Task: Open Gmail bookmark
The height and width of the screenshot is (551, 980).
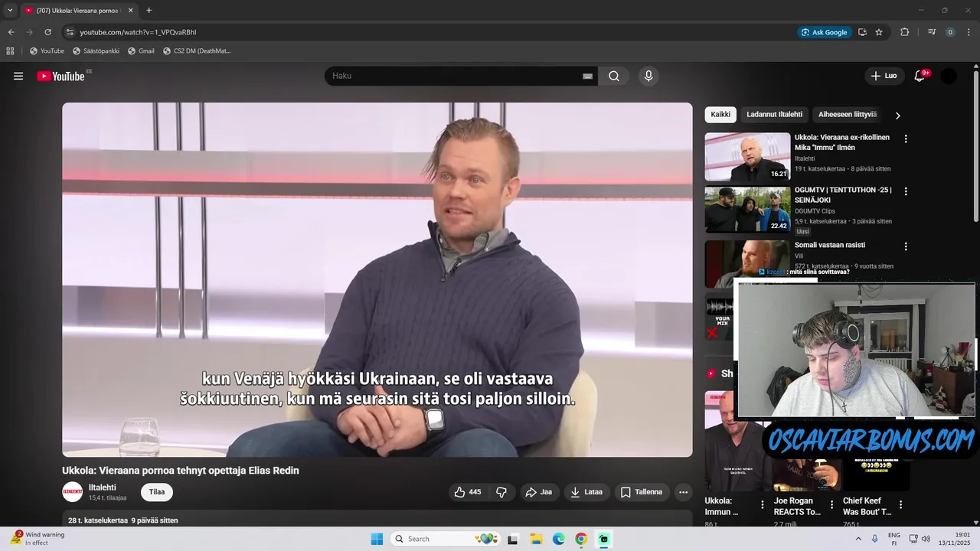Action: [141, 51]
